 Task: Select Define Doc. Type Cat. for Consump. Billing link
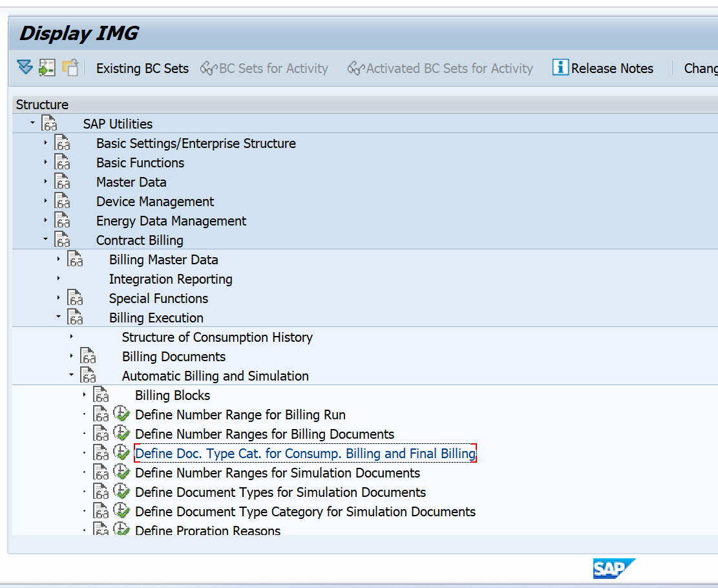click(x=306, y=454)
